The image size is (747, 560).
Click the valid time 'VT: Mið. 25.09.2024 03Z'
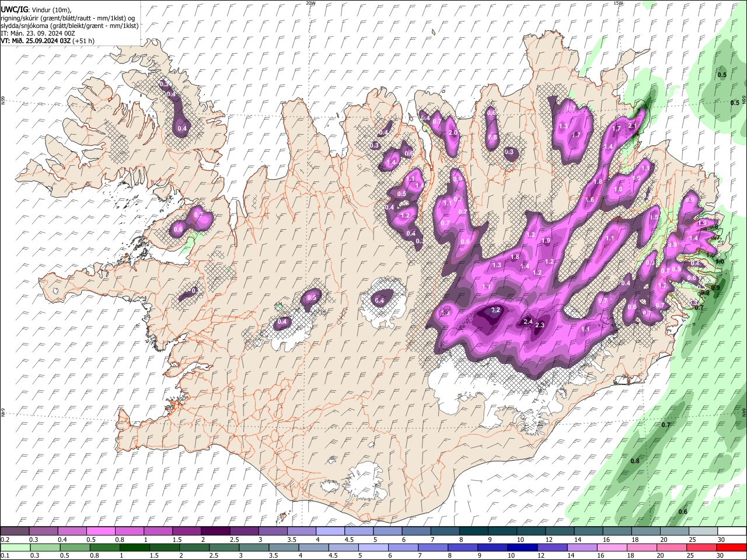36,41
